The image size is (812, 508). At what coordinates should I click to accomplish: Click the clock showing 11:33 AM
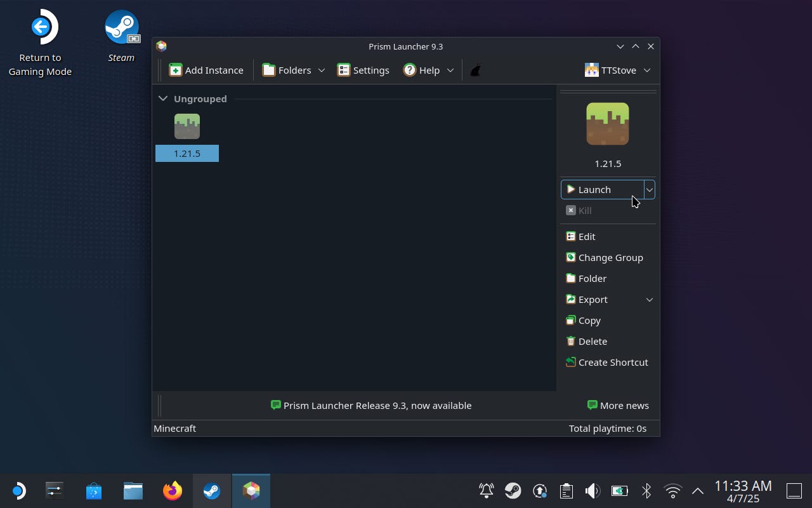[743, 491]
